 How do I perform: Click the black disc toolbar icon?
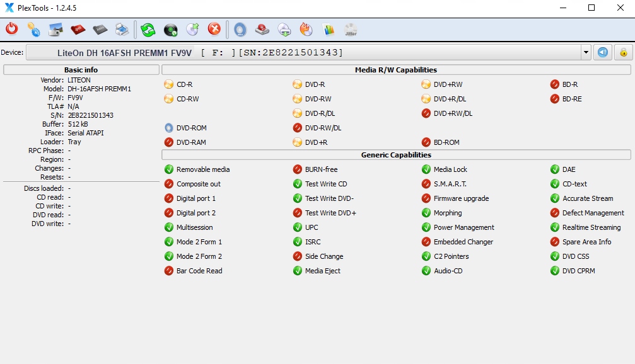[x=170, y=30]
